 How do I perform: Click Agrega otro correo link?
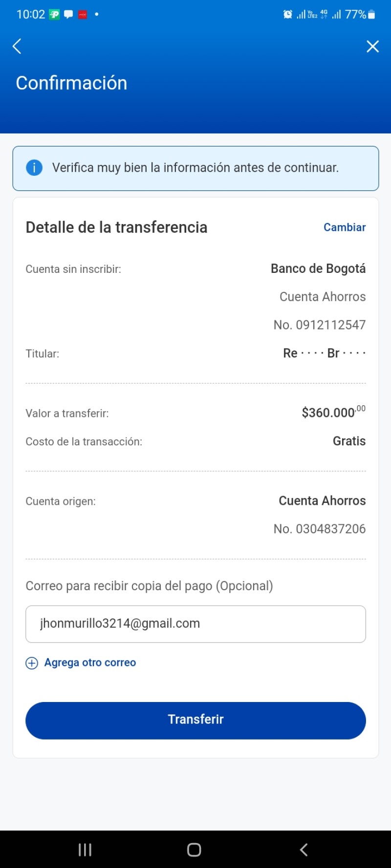(x=90, y=662)
